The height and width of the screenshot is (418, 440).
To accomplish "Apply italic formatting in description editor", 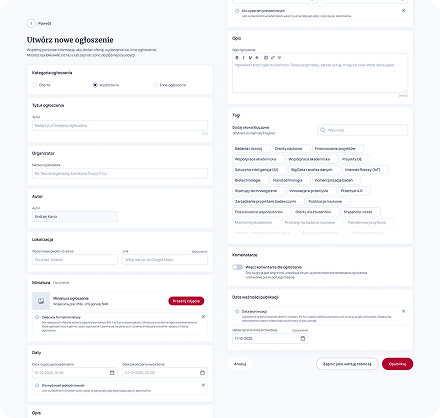I will pyautogui.click(x=244, y=58).
